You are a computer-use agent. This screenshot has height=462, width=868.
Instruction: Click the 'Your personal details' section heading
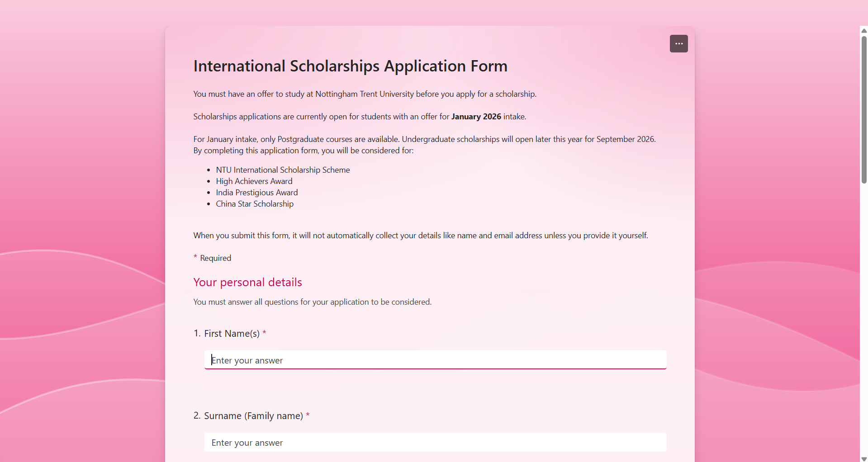[x=247, y=283]
